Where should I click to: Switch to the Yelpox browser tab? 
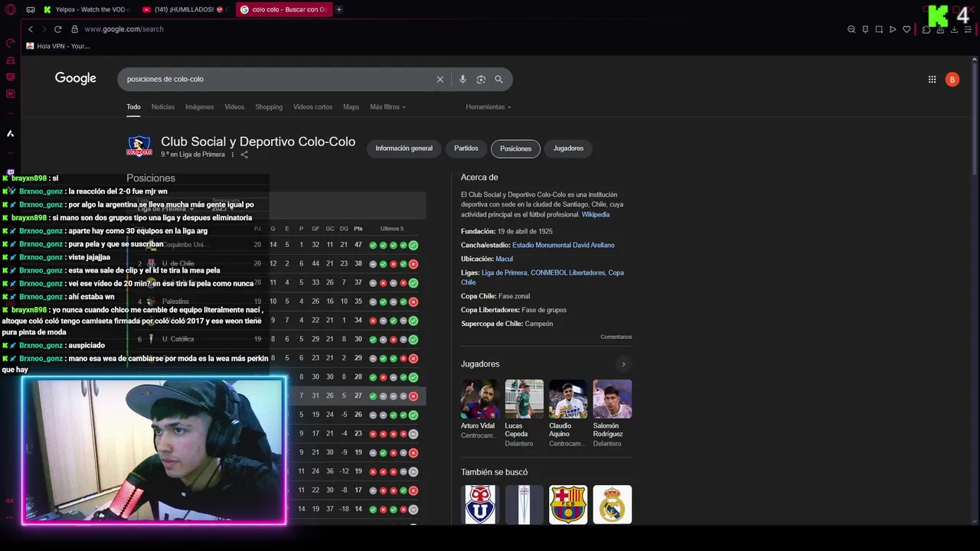[x=86, y=9]
